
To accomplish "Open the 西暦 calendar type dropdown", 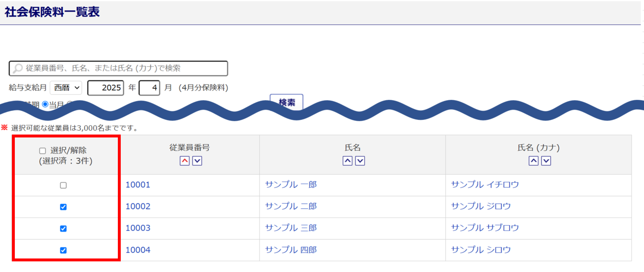I will coord(66,88).
